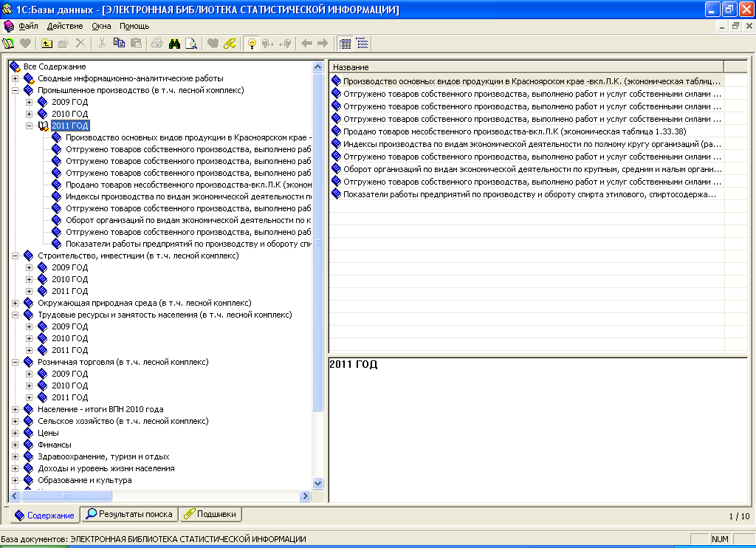Open Продано товаров несобственного производства in list

(x=515, y=131)
